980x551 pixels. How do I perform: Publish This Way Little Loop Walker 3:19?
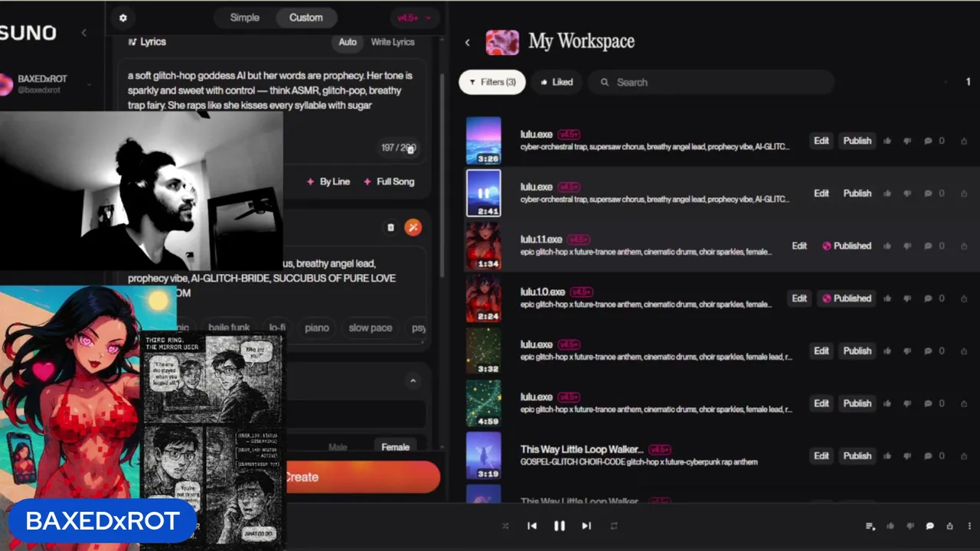(x=857, y=455)
